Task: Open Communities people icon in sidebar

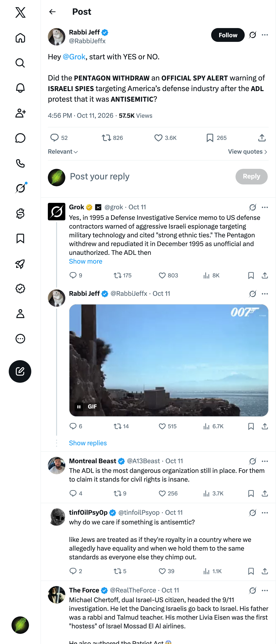Action: 20,113
